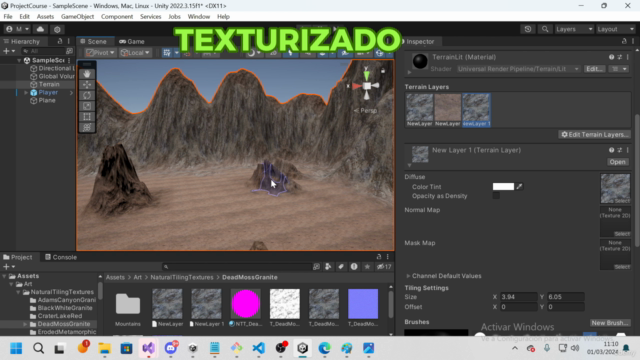This screenshot has height=360, width=640.
Task: Expand Channel Default Values section
Action: pyautogui.click(x=408, y=276)
